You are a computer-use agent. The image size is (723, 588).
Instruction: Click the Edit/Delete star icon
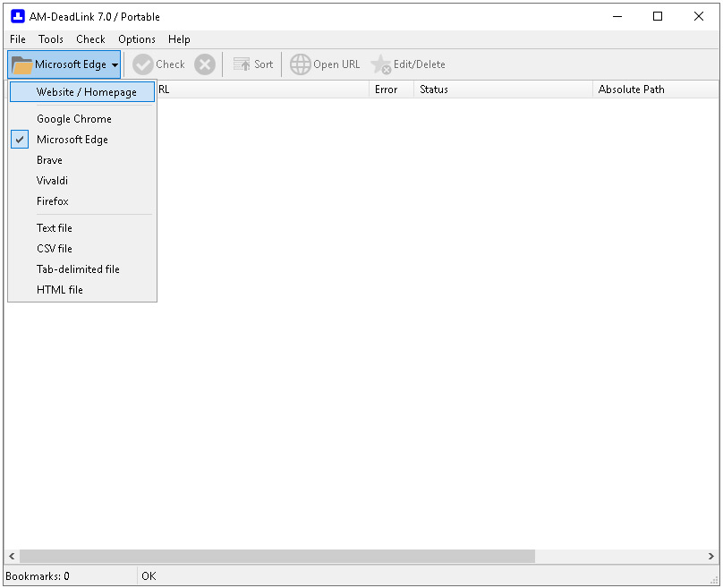[x=381, y=64]
